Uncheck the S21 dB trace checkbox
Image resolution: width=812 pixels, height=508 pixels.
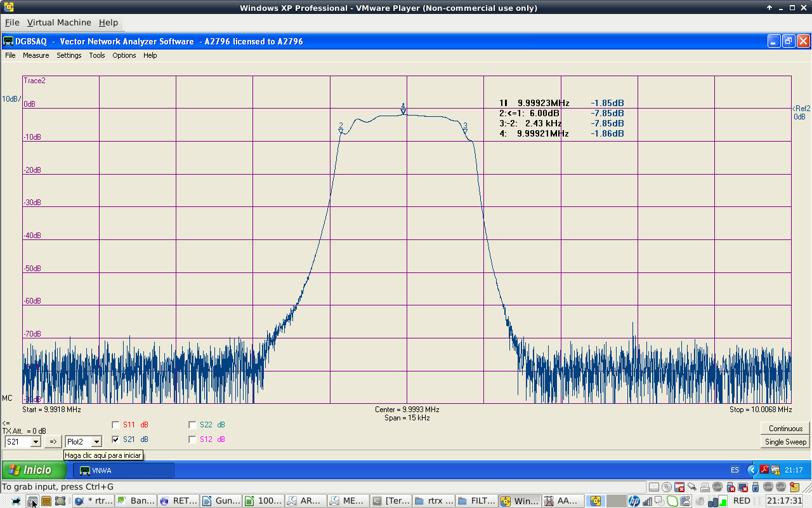[115, 439]
